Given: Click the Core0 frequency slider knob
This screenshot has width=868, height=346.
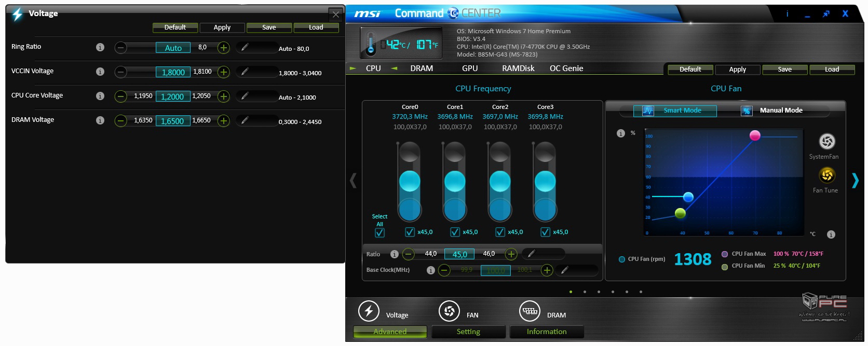Looking at the screenshot, I should tap(410, 182).
